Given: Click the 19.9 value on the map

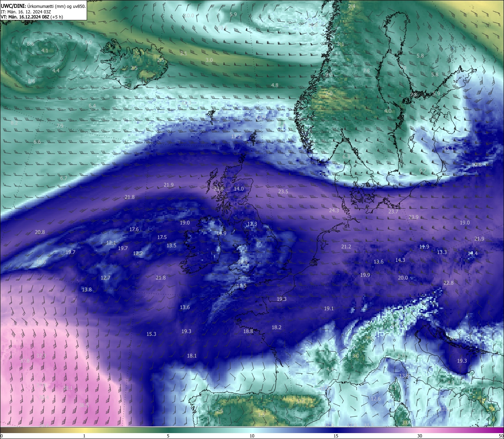Looking at the screenshot, I should point(365,275).
